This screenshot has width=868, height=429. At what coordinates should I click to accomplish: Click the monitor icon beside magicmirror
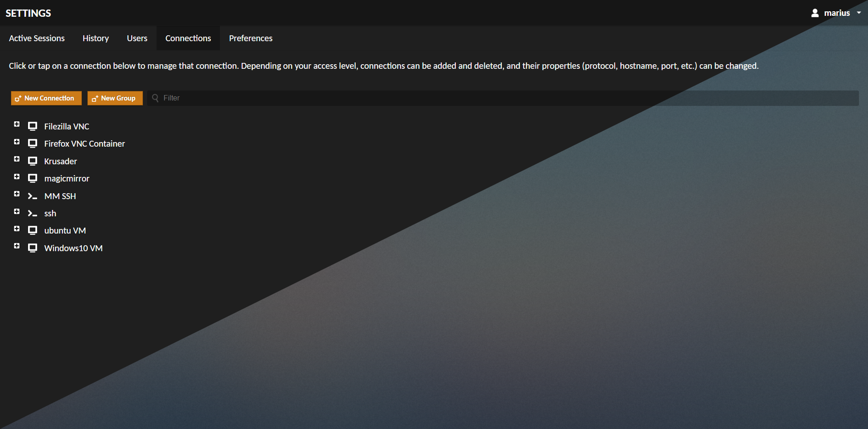(x=33, y=178)
